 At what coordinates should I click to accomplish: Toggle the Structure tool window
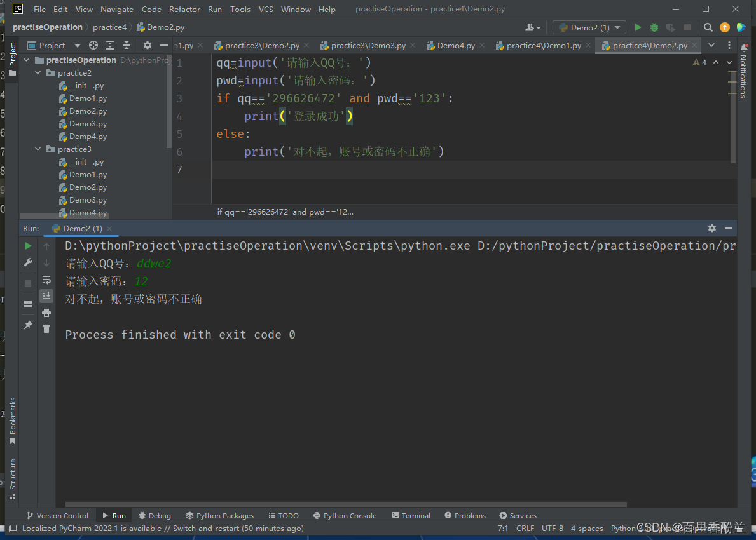13,479
